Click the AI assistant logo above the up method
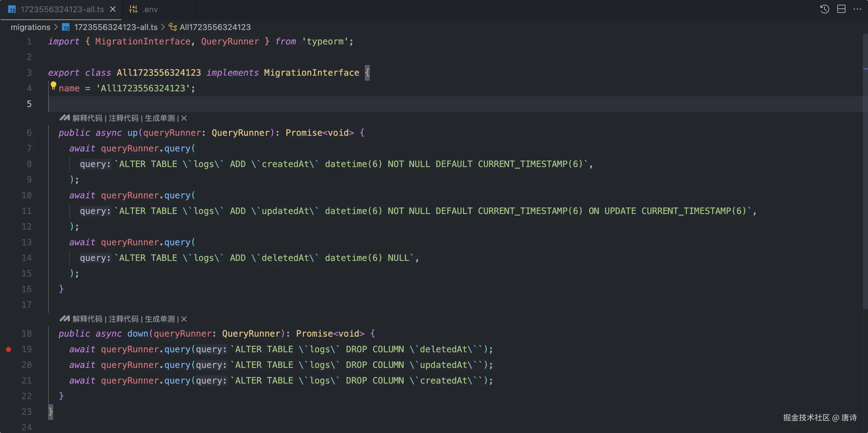The width and height of the screenshot is (868, 433). point(64,118)
